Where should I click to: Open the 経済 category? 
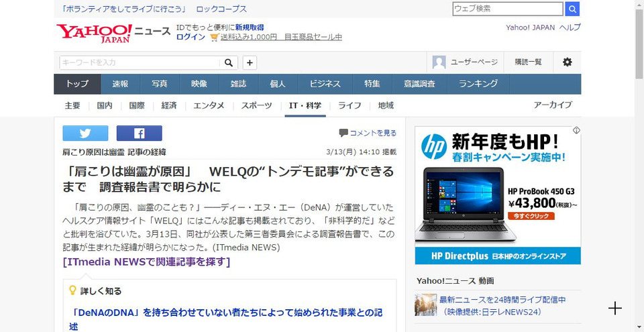tap(169, 105)
